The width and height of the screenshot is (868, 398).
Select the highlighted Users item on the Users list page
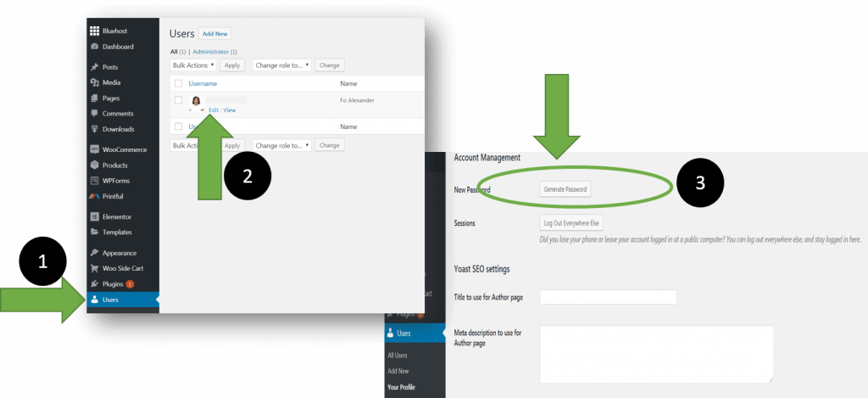click(x=123, y=300)
